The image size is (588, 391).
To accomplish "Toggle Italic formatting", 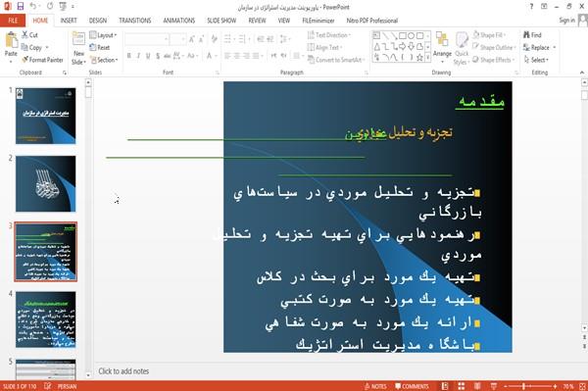I will (x=138, y=56).
